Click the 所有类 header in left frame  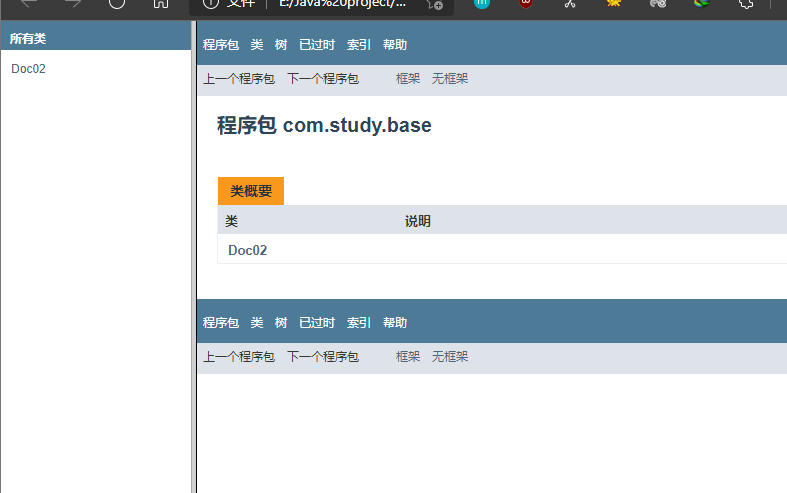point(28,39)
